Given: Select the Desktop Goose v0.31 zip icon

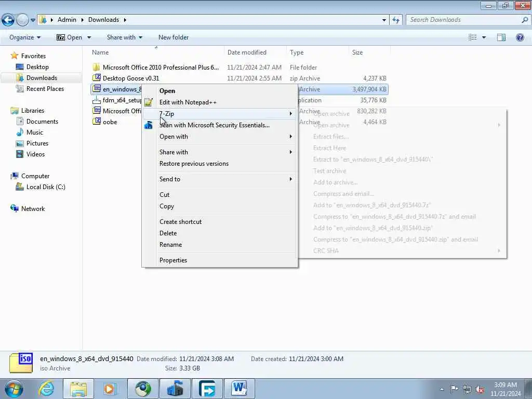Looking at the screenshot, I should pyautogui.click(x=97, y=78).
